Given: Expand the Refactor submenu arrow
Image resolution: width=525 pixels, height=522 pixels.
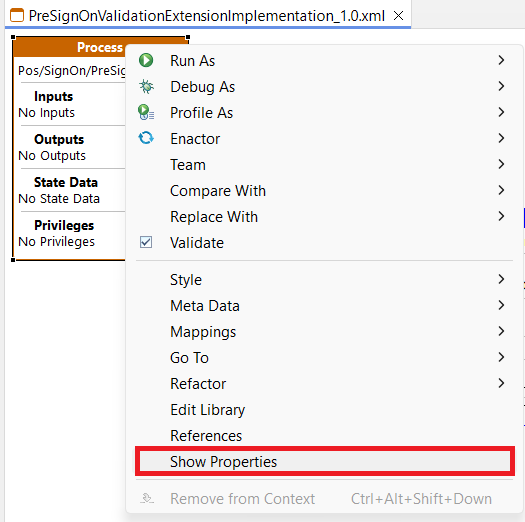Looking at the screenshot, I should (501, 383).
